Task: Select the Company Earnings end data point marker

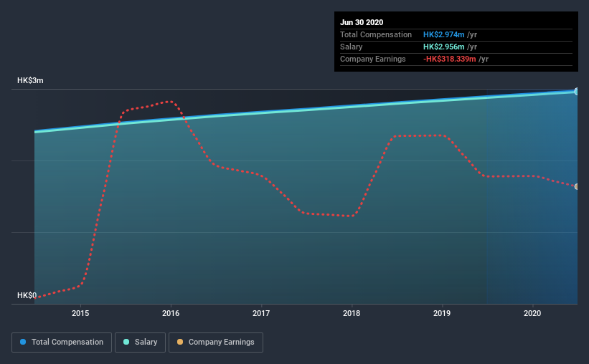Action: pos(576,186)
